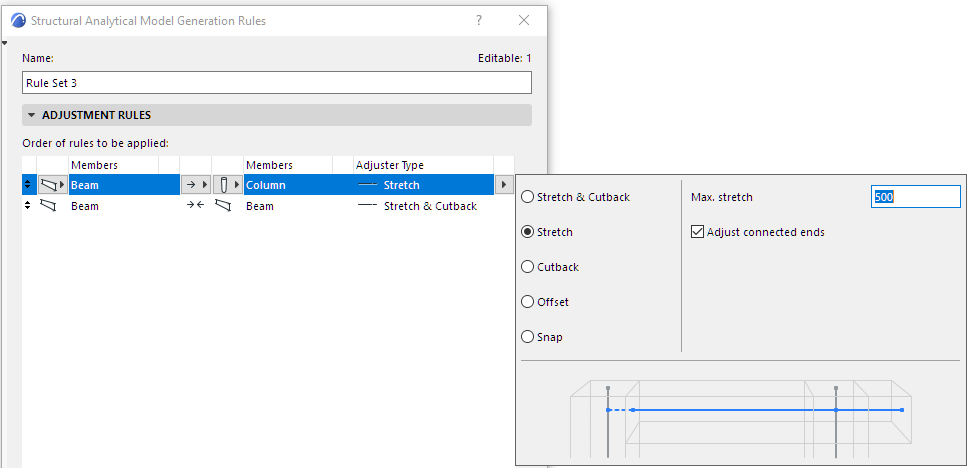Select the Snap radio button
Viewport: 972px width, 468px height.
click(528, 337)
